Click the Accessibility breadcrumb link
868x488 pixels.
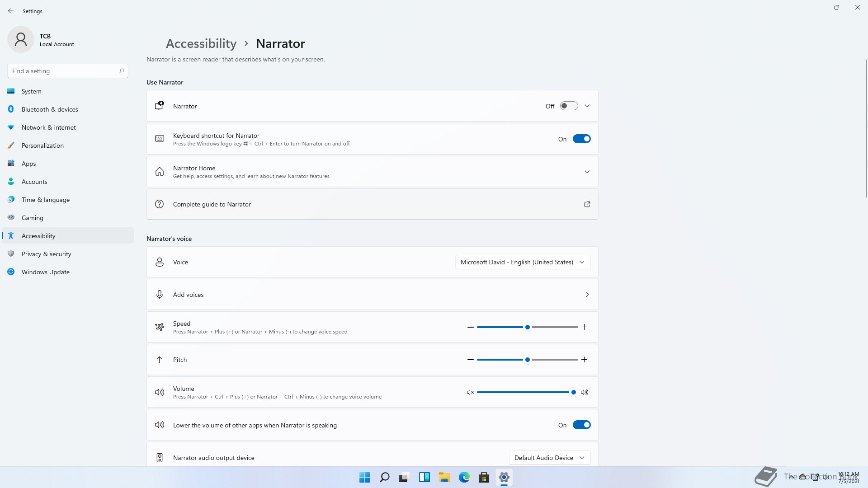[x=201, y=43]
